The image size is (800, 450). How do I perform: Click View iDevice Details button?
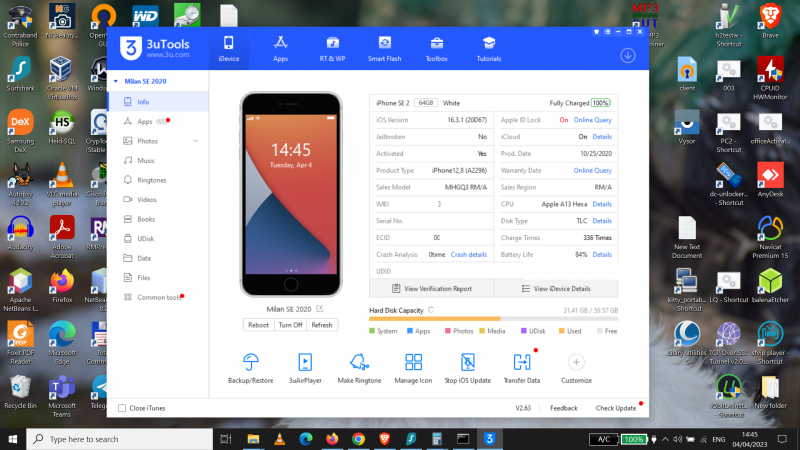(556, 289)
